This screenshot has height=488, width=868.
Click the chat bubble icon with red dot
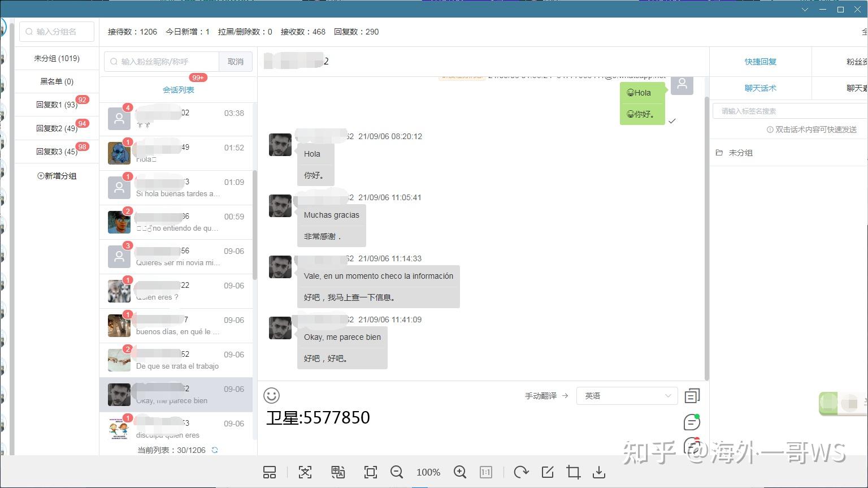[x=692, y=446]
